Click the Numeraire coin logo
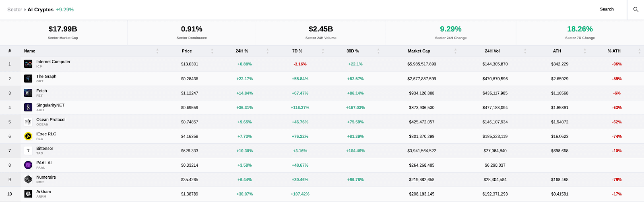This screenshot has width=644, height=202. [x=28, y=180]
